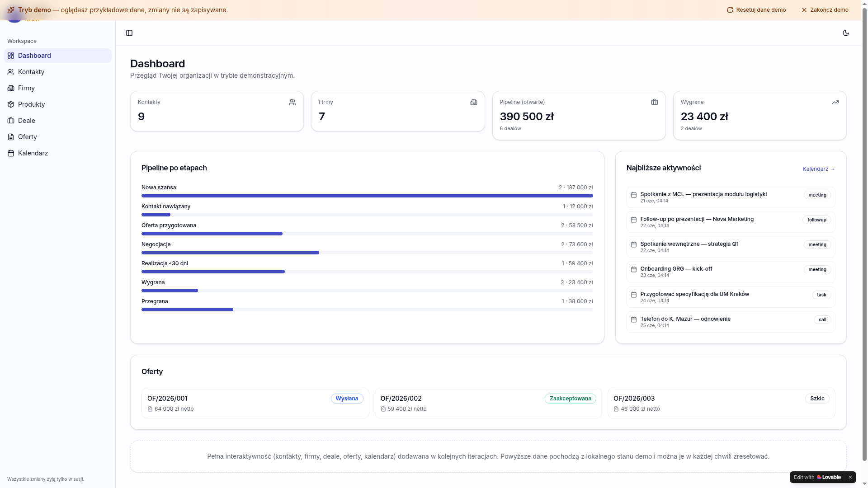
Task: Click the task tag on UM Kraków activity
Action: [x=821, y=295]
